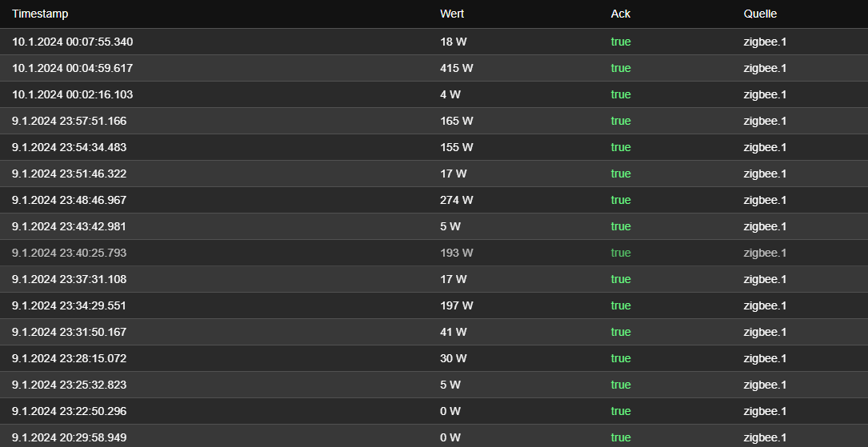Select the row with timestamp 10.1.2024 00:07:55.340
Image resolution: width=868 pixels, height=447 pixels.
434,42
